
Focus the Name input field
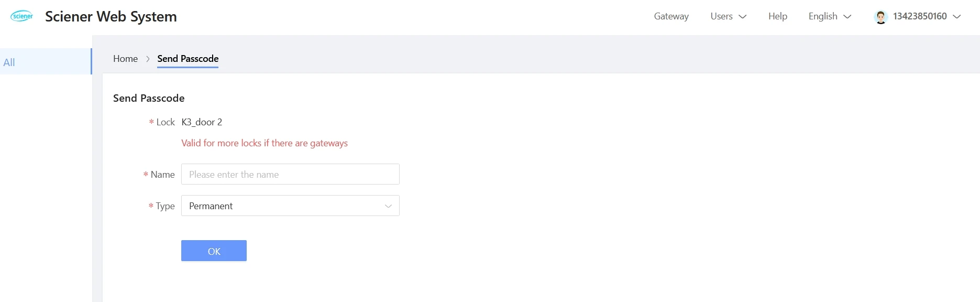pyautogui.click(x=290, y=174)
